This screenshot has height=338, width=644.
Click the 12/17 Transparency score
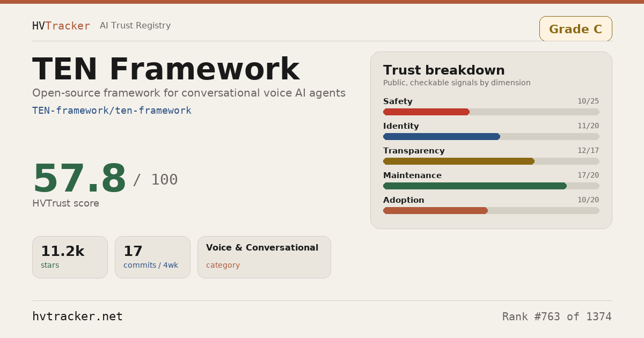click(588, 151)
